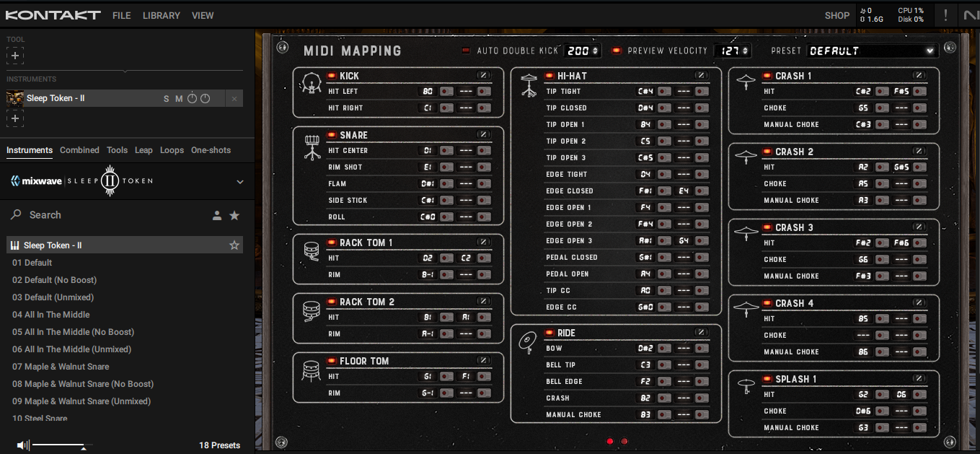Click the Preview Velocity 127 stepper arrows
Image resolution: width=980 pixels, height=454 pixels.
tap(745, 51)
